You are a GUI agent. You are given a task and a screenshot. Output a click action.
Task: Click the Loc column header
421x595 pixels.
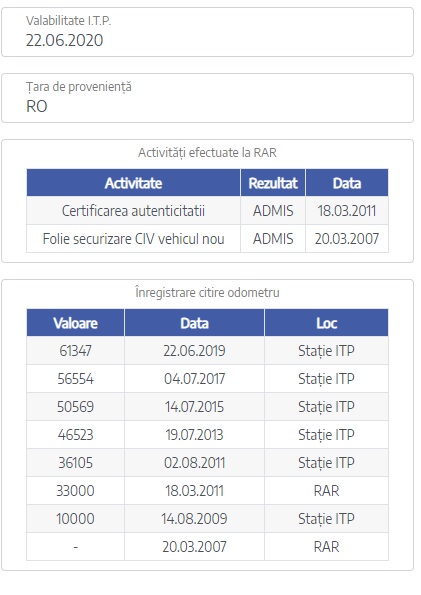click(326, 323)
